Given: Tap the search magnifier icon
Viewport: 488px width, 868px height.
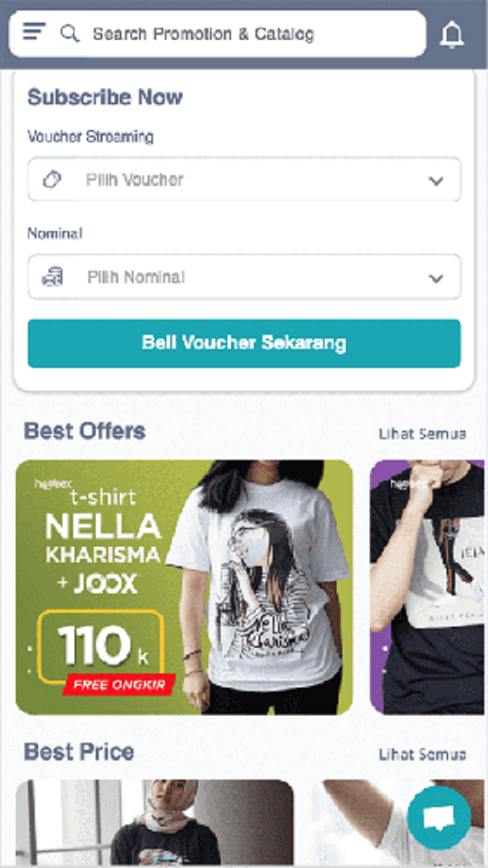Looking at the screenshot, I should point(70,33).
